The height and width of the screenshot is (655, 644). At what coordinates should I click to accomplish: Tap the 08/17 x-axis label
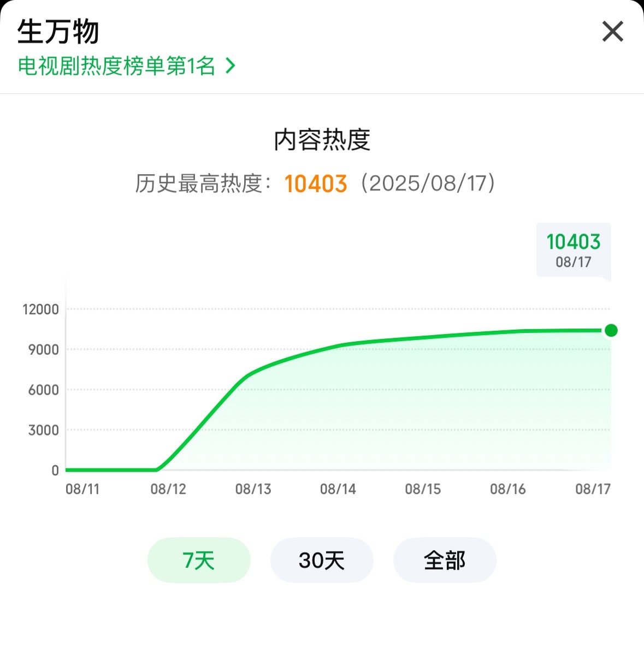point(593,489)
